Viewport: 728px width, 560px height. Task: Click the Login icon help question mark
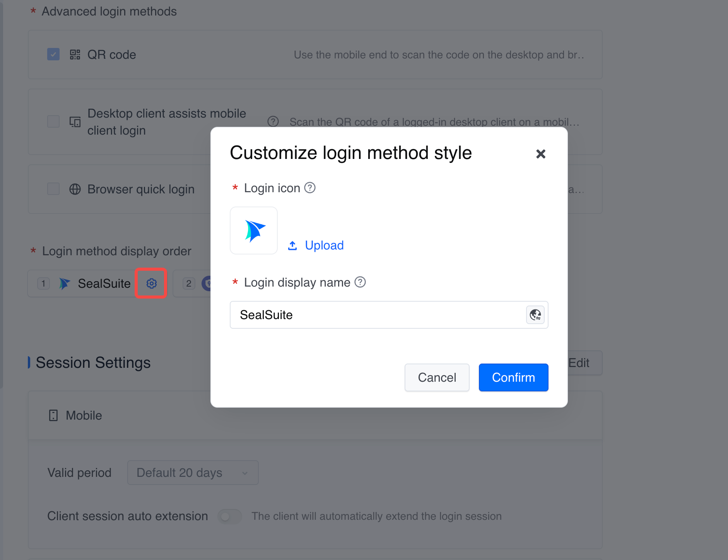coord(310,188)
